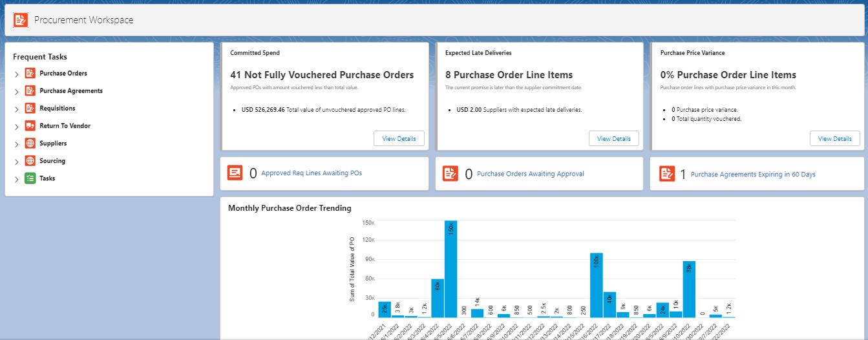Expand the Purchase Orders tree node
The image size is (868, 340).
click(x=17, y=74)
